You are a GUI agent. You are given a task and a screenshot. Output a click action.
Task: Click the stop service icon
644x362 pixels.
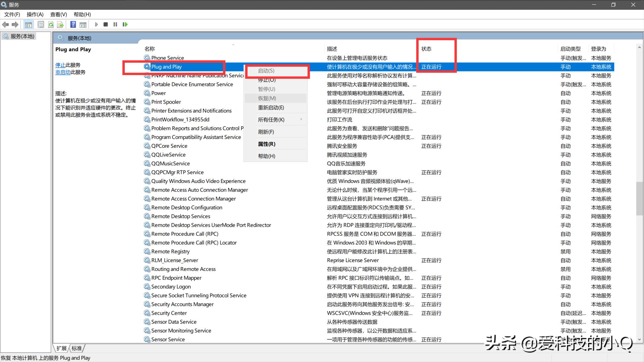[x=106, y=24]
